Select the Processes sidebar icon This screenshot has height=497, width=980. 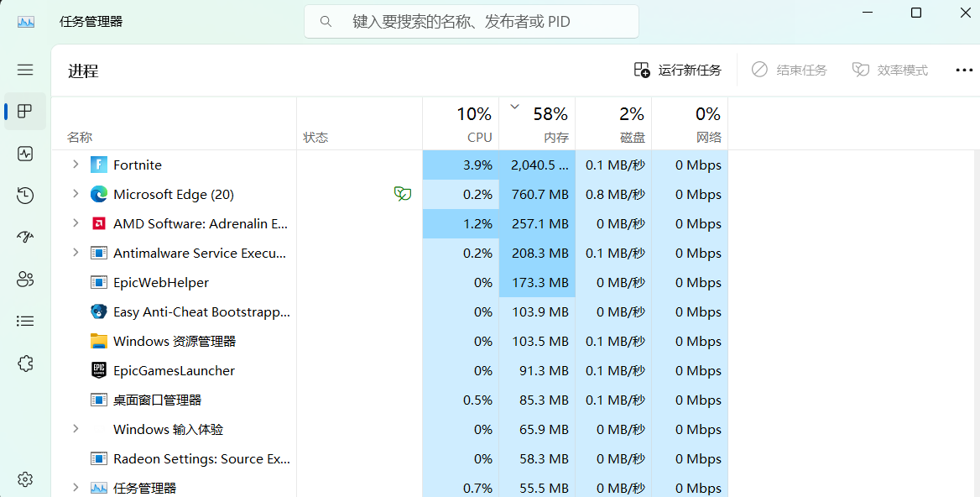25,112
